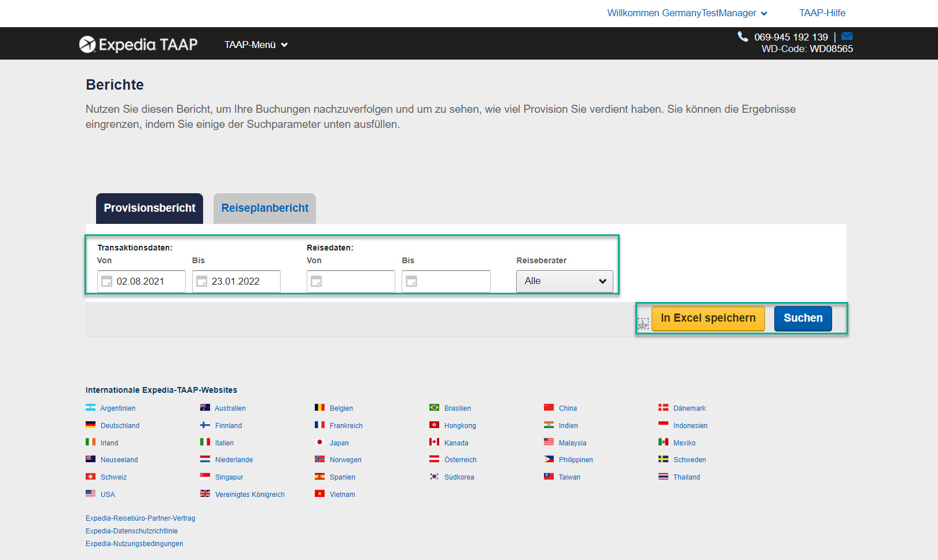Viewport: 938px width, 560px height.
Task: Switch to the Provisionsbericht tab
Action: click(149, 208)
